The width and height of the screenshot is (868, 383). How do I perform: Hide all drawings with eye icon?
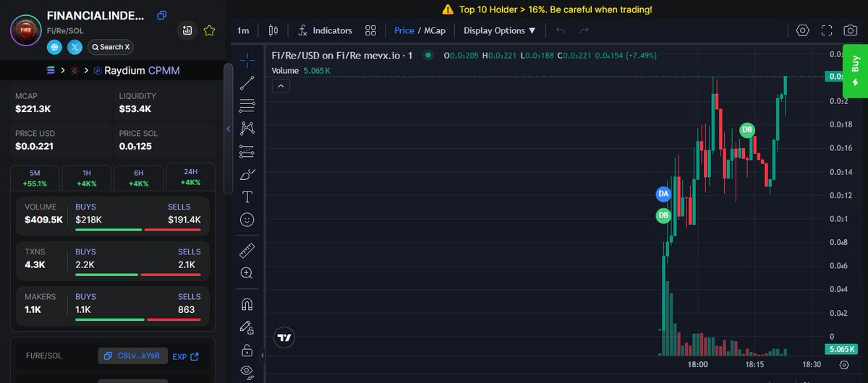click(x=247, y=371)
